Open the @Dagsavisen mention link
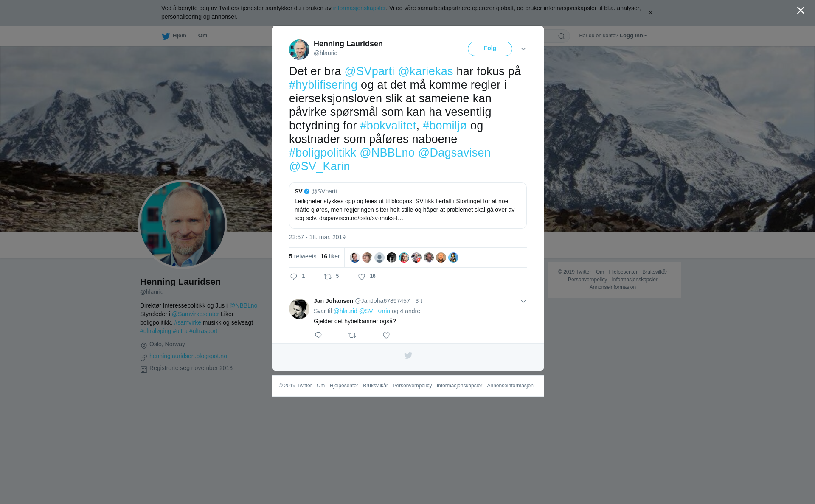This screenshot has height=504, width=815. 454,153
